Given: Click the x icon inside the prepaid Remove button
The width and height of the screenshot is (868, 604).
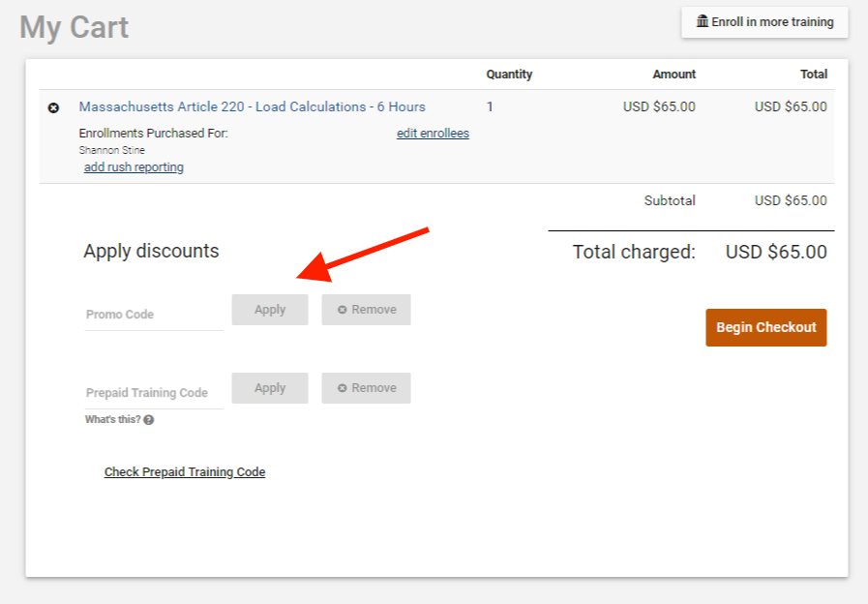Looking at the screenshot, I should [341, 387].
